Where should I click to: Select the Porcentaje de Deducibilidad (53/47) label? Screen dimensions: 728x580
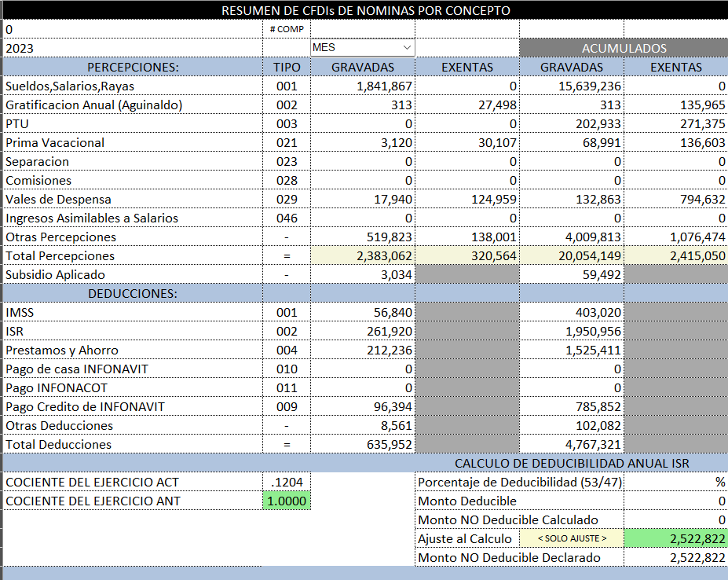pyautogui.click(x=518, y=482)
